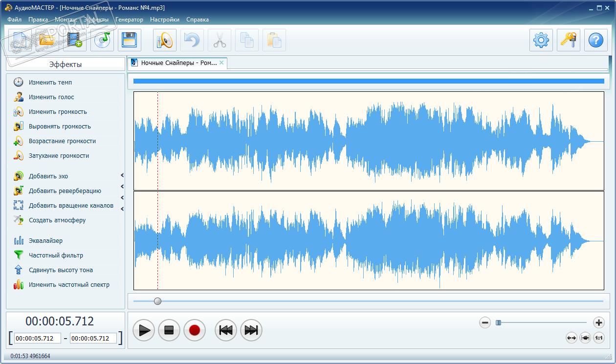This screenshot has width=616, height=364.
Task: Click the zoom to selection icon
Action: pos(585,338)
